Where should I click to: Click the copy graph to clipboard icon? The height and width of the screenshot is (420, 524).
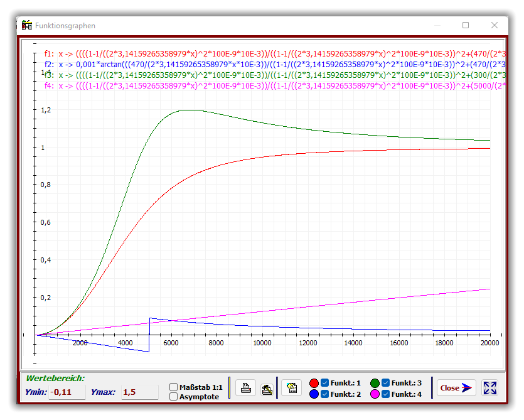291,388
